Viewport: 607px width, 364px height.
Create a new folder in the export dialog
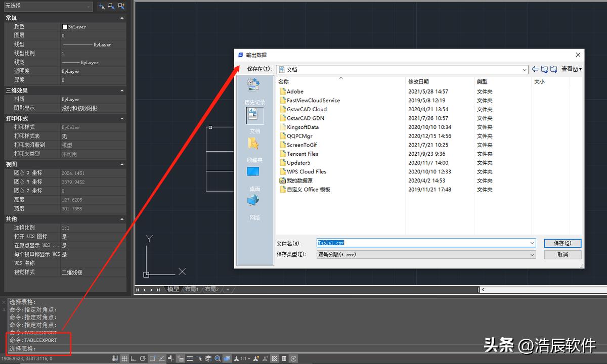(553, 69)
